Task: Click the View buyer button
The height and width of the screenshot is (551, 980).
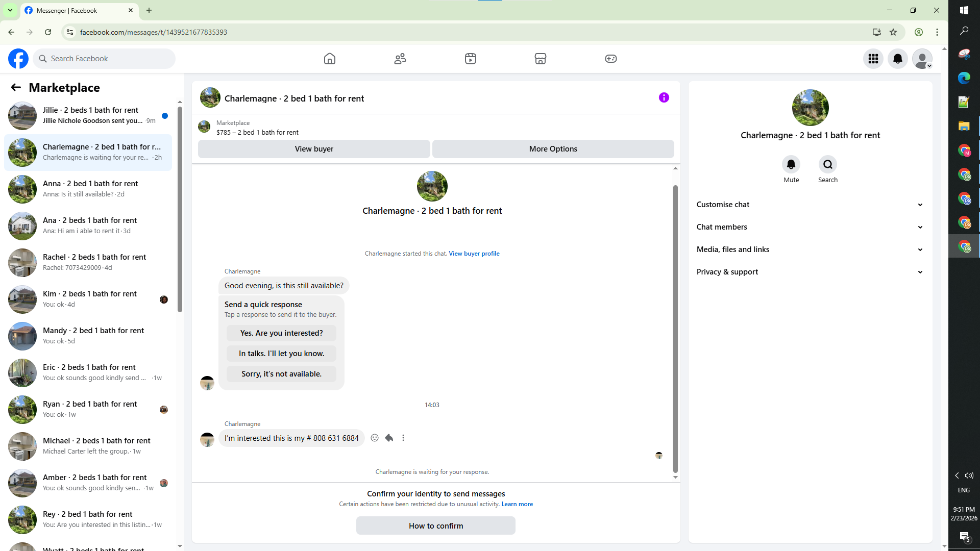Action: pyautogui.click(x=314, y=149)
